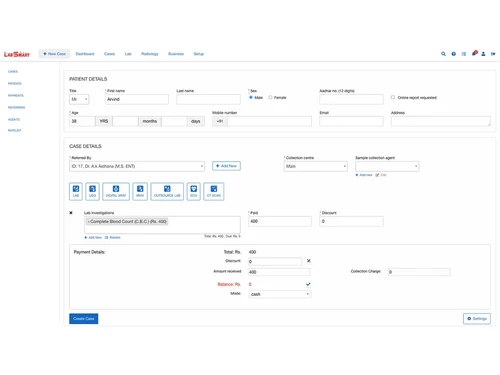This screenshot has width=500, height=375.
Task: Click Add New link under Lab investigations
Action: [x=93, y=238]
